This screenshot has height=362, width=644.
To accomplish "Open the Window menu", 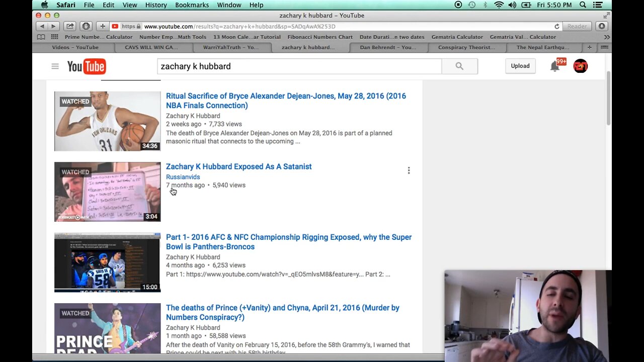I will tap(229, 5).
